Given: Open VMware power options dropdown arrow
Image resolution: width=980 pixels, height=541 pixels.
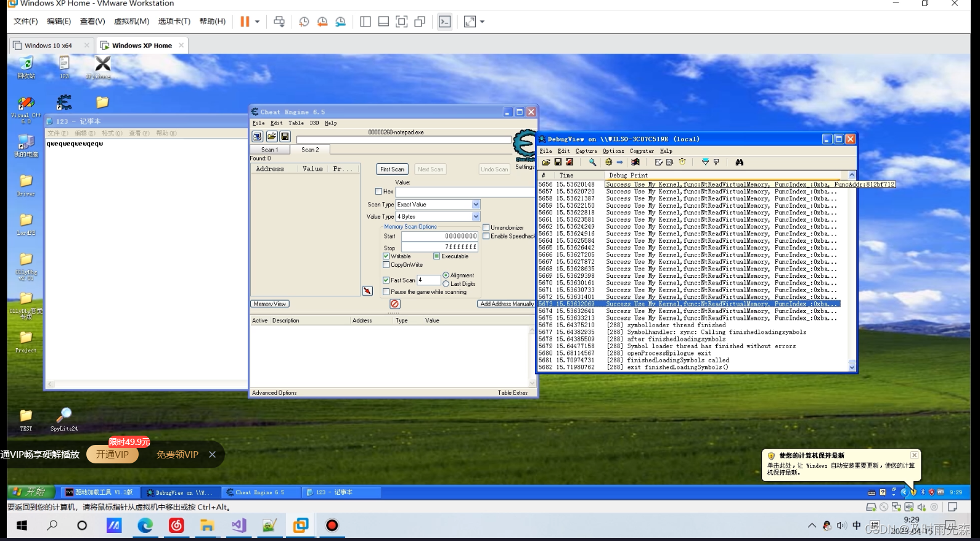Looking at the screenshot, I should tap(257, 22).
